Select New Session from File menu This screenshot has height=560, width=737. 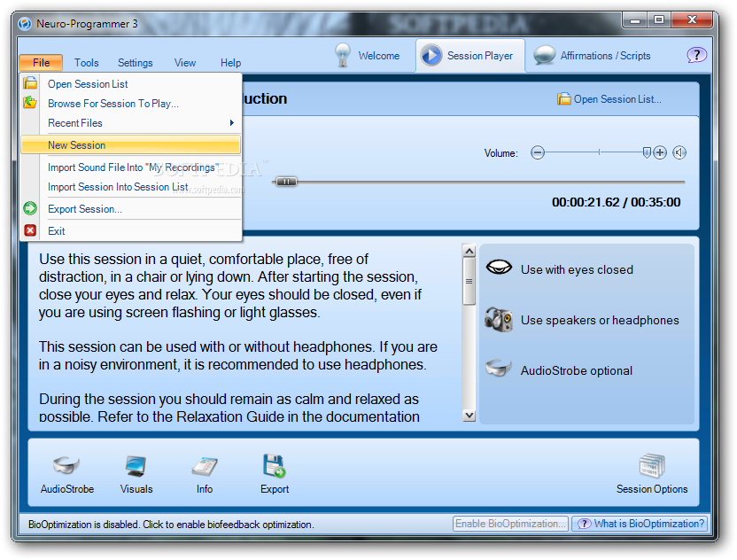coord(131,144)
